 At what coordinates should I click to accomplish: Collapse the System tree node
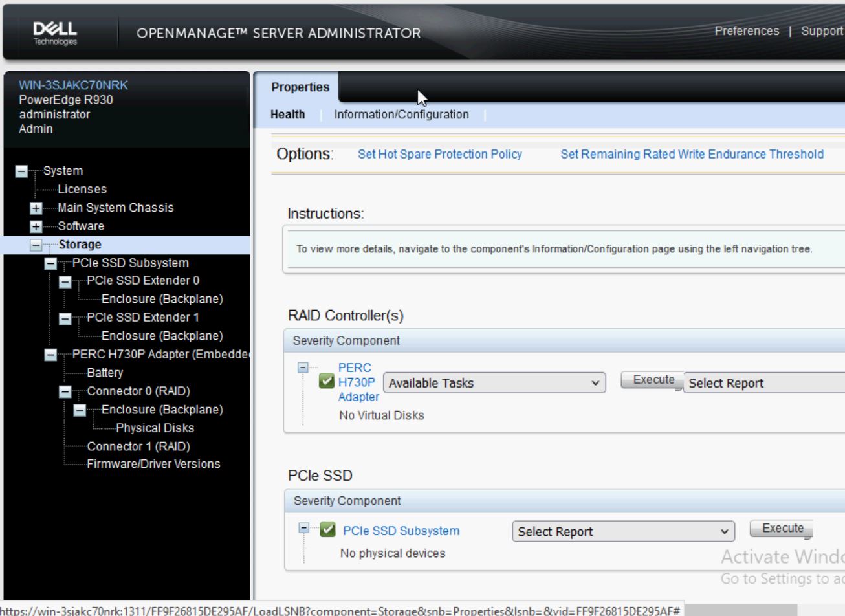coord(22,171)
